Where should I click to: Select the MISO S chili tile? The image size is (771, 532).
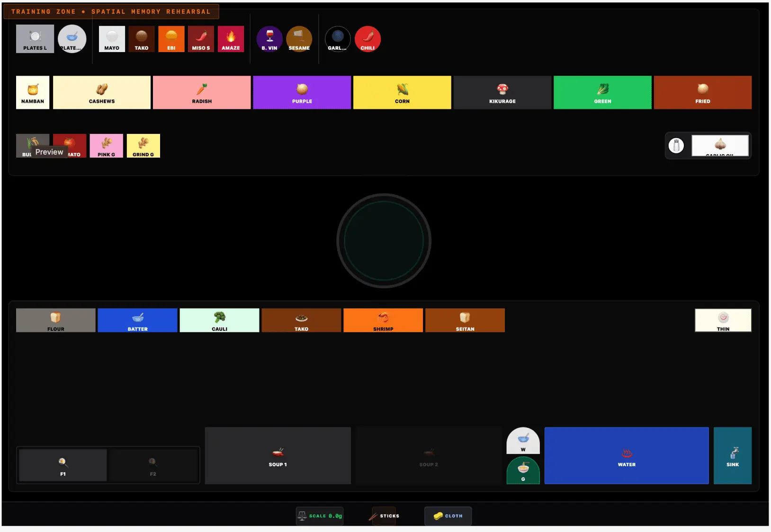point(201,39)
